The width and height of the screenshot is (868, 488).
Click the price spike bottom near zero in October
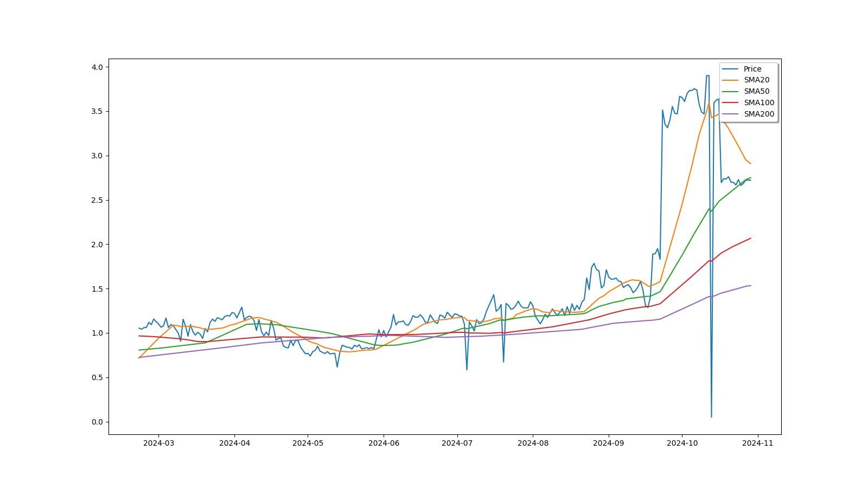711,416
